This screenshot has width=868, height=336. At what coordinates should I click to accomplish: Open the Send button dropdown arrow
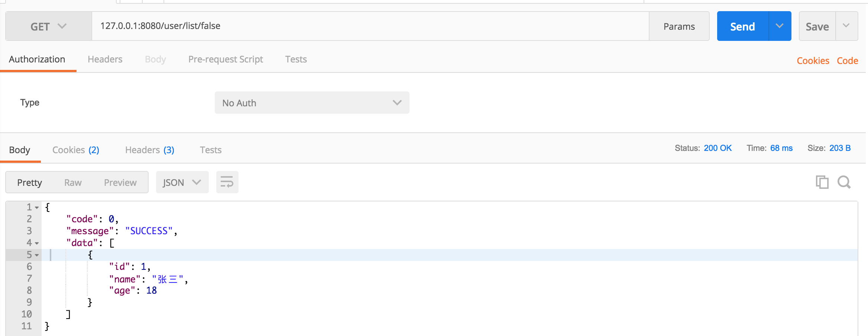tap(780, 26)
